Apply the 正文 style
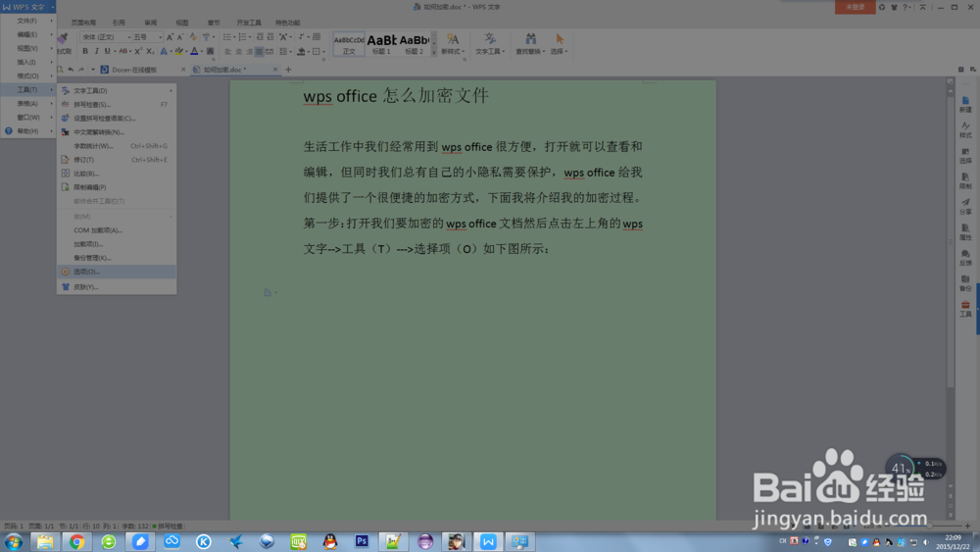The height and width of the screenshot is (552, 980). click(x=349, y=44)
